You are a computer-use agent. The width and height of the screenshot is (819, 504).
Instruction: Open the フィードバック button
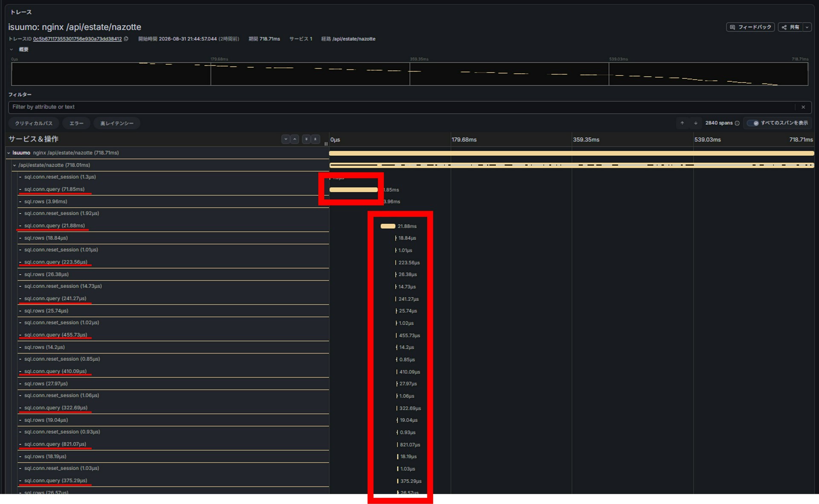(750, 27)
